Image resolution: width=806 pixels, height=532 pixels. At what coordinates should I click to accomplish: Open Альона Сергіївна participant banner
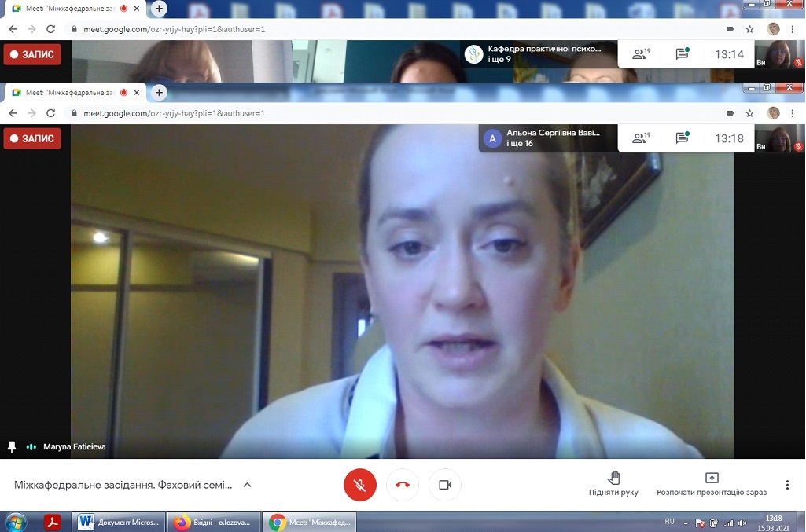(x=544, y=139)
